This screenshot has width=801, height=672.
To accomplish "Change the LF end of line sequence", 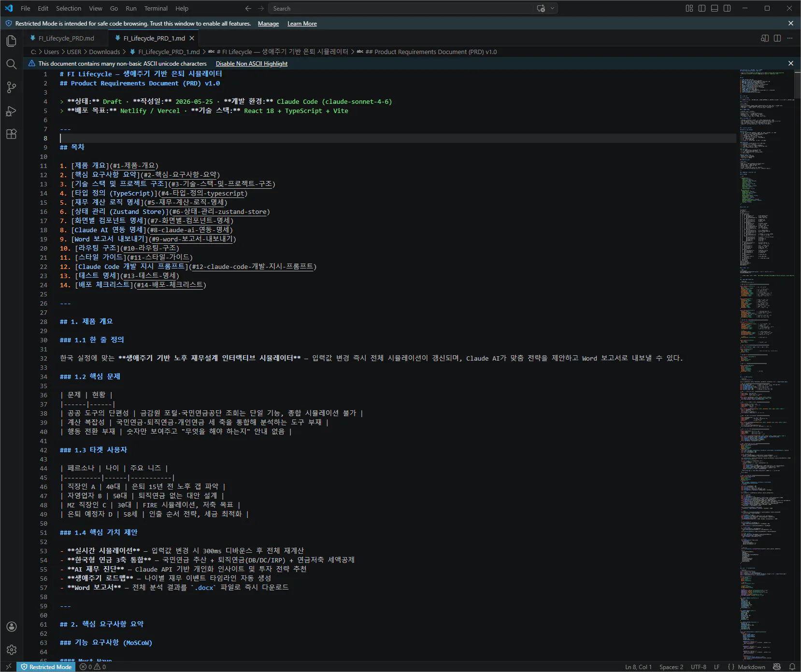I will pos(717,667).
